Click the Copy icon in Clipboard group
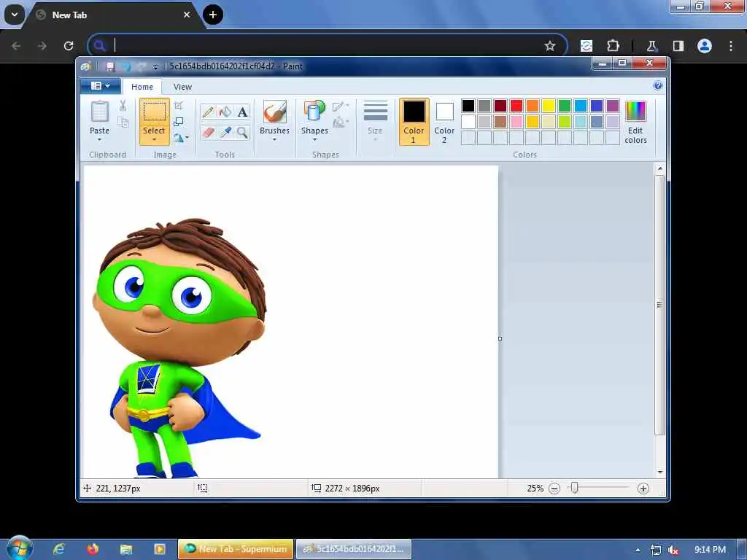Image resolution: width=747 pixels, height=560 pixels. click(123, 122)
